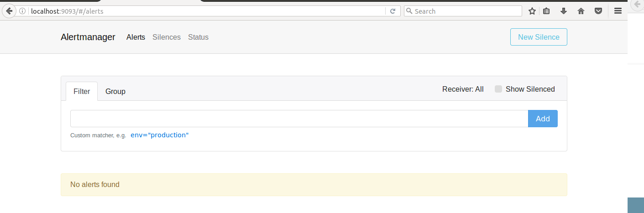Click the site info icon in address bar
This screenshot has width=644, height=213.
point(22,11)
